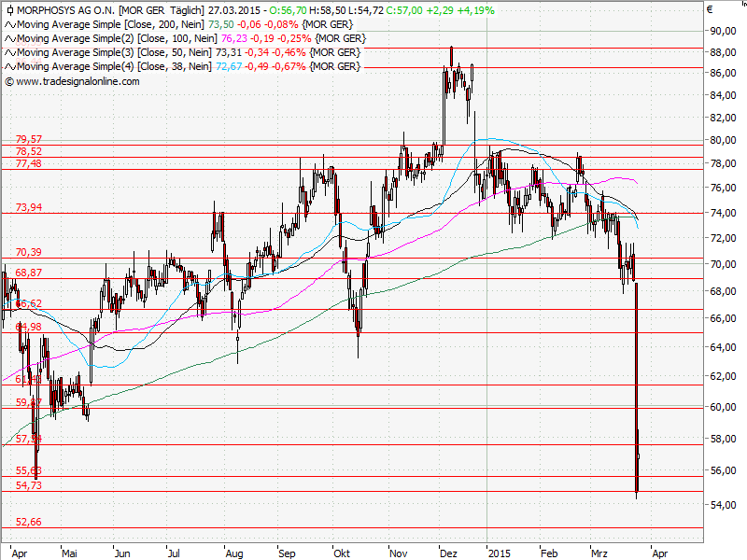
Task: Select the wave icon of Moving Average Simple(4) 38
Action: tap(9, 64)
